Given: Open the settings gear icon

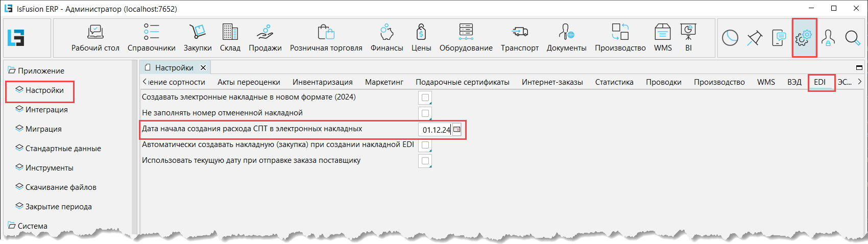Looking at the screenshot, I should tap(804, 38).
